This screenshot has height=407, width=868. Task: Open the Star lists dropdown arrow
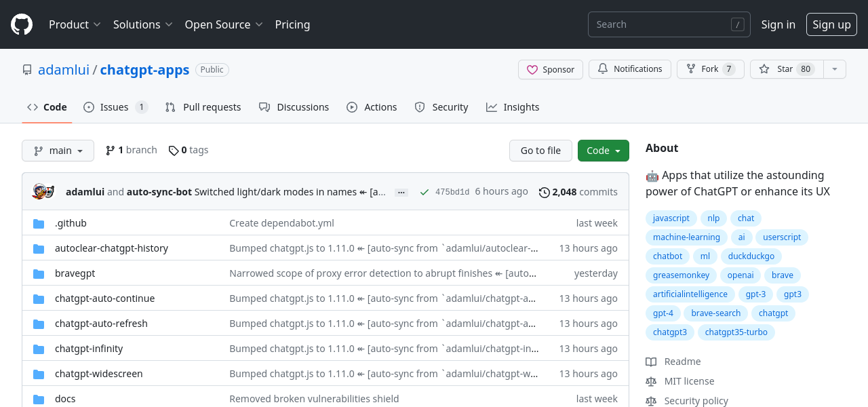(835, 69)
